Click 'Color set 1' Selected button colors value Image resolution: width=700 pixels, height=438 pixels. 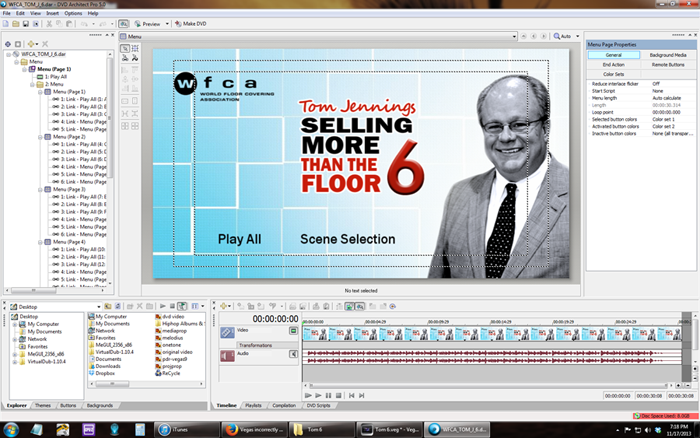point(663,120)
